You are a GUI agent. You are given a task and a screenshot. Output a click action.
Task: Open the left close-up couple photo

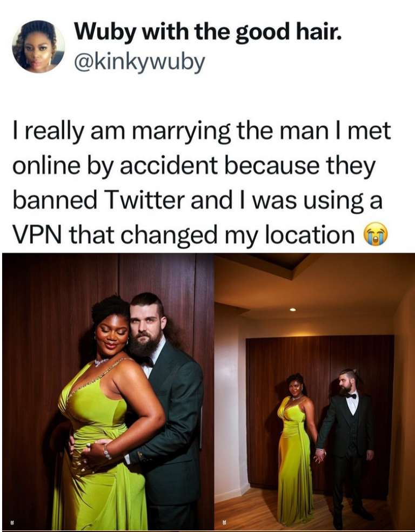[x=108, y=391]
